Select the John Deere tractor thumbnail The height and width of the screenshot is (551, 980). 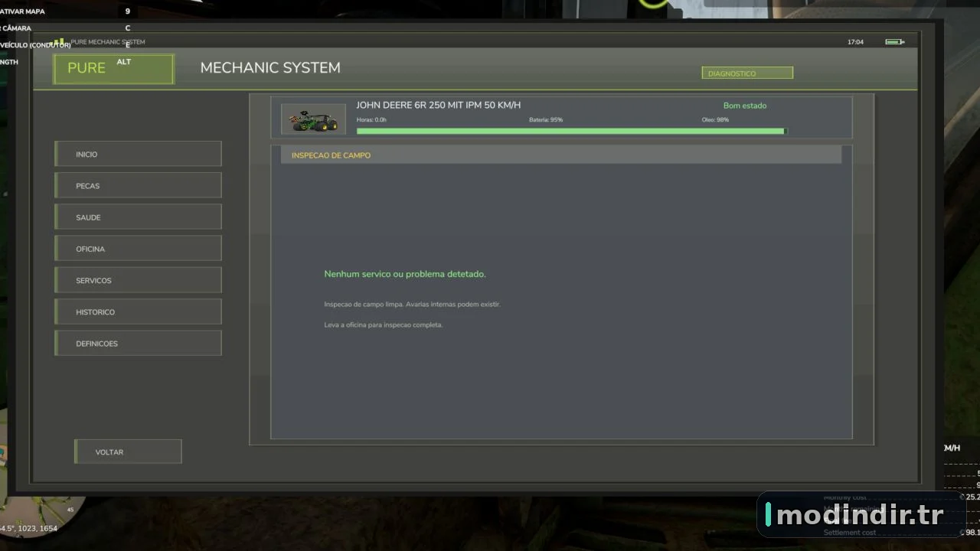313,119
